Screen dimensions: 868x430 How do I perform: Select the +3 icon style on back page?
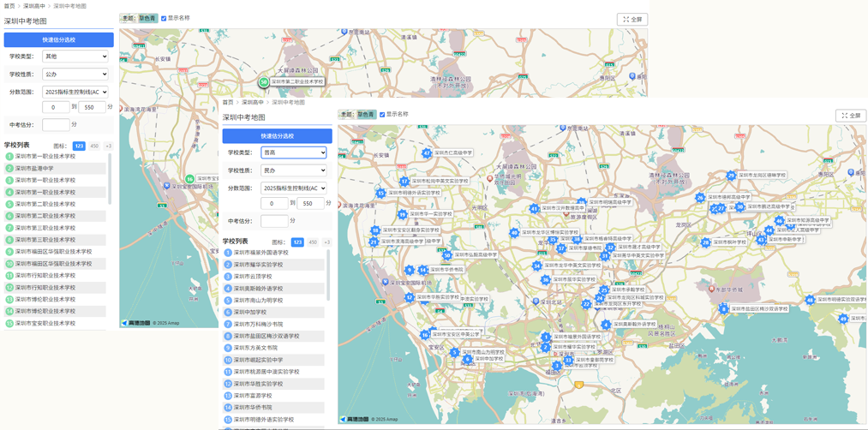point(109,146)
